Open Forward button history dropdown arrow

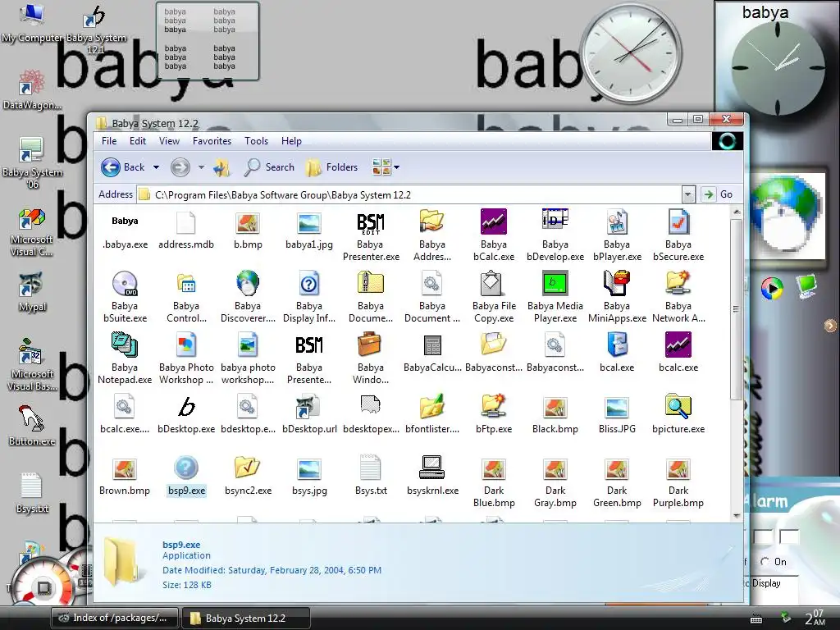[202, 167]
